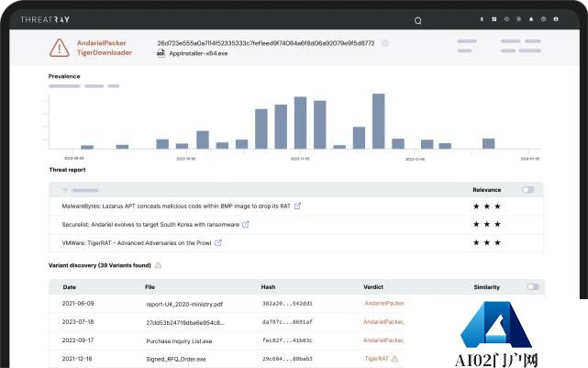This screenshot has width=588, height=368.
Task: Open the VMWare TigerRAT report
Action: [137, 242]
